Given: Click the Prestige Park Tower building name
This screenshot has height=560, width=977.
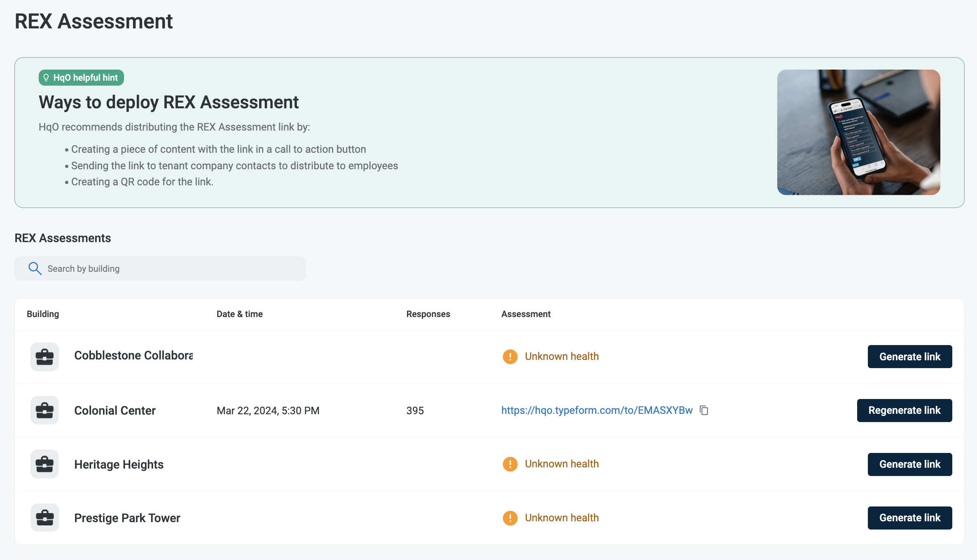Looking at the screenshot, I should [127, 518].
